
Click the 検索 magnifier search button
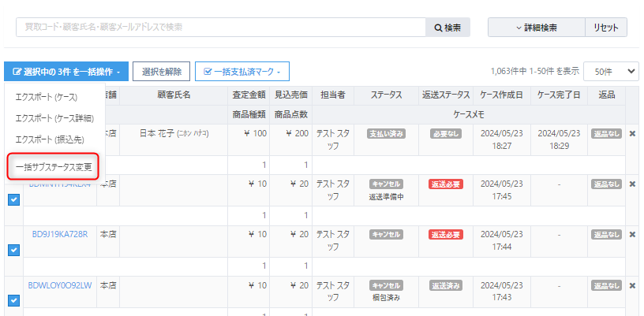447,28
